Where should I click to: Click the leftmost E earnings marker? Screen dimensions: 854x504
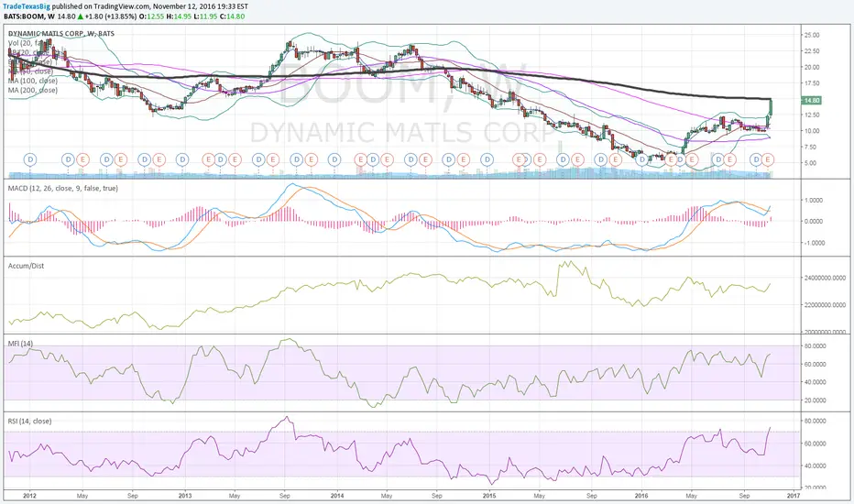click(82, 159)
